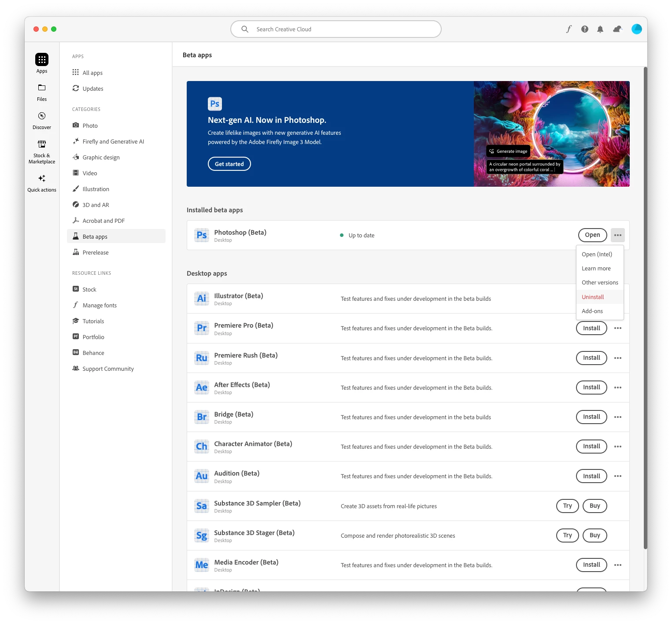
Task: Open the Manage fonts link
Action: click(116, 305)
